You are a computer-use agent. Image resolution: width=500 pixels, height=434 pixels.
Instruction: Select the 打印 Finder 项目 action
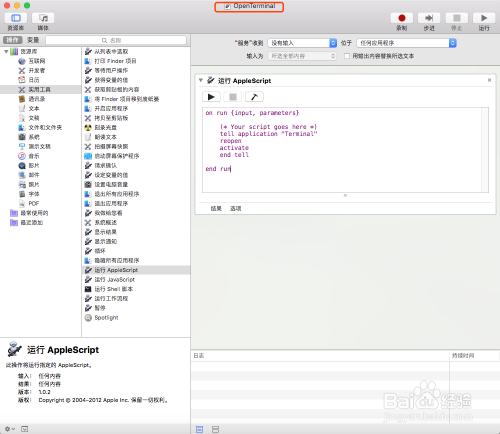pos(115,61)
